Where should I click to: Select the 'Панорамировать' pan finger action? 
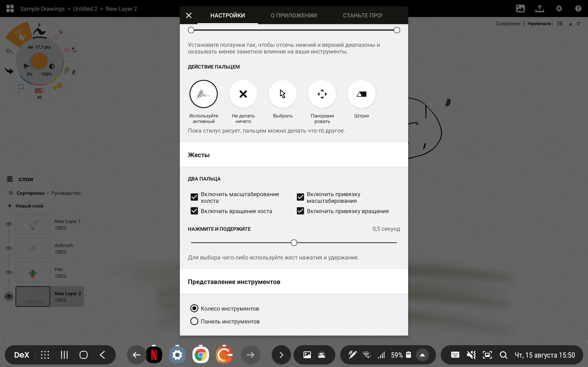322,94
